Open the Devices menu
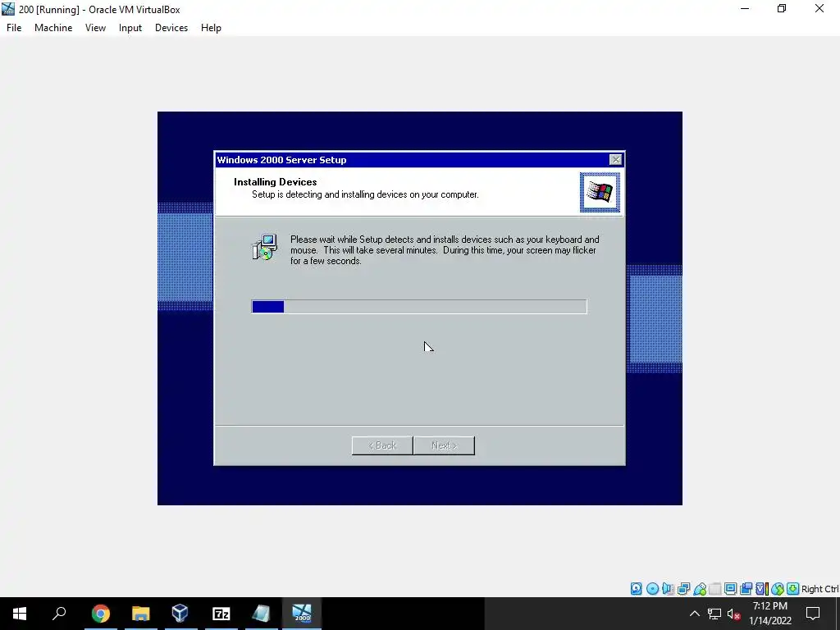Screen dimensions: 840x630 tap(171, 28)
